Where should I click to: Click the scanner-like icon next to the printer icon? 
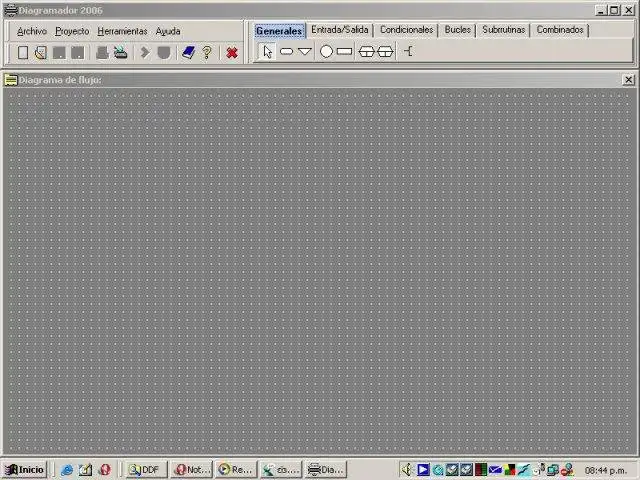121,53
